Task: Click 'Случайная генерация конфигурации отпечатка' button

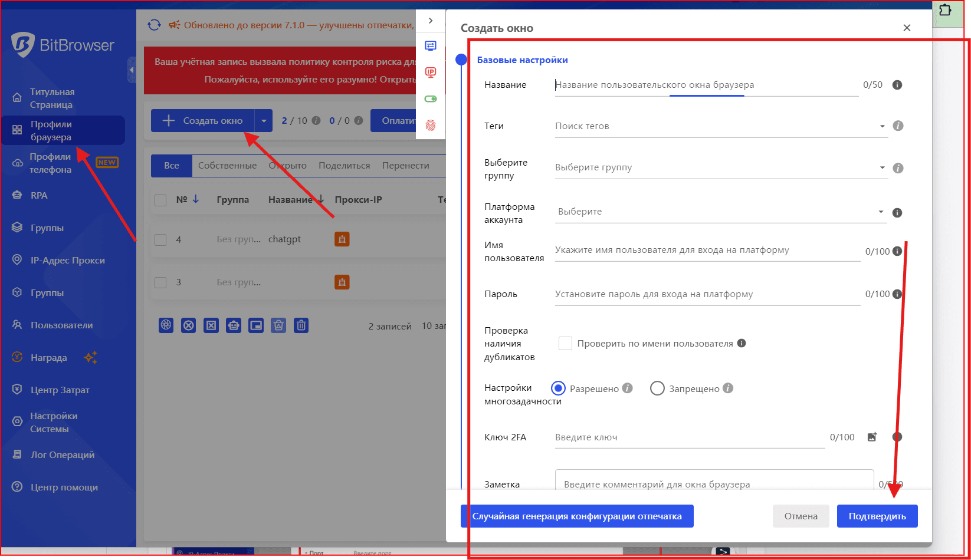Action: pyautogui.click(x=576, y=516)
